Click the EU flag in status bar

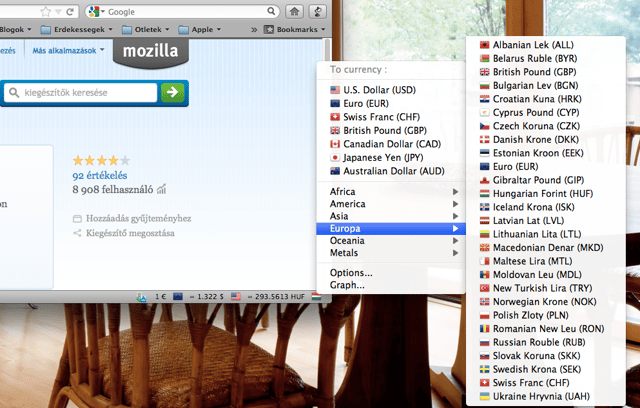click(x=178, y=297)
